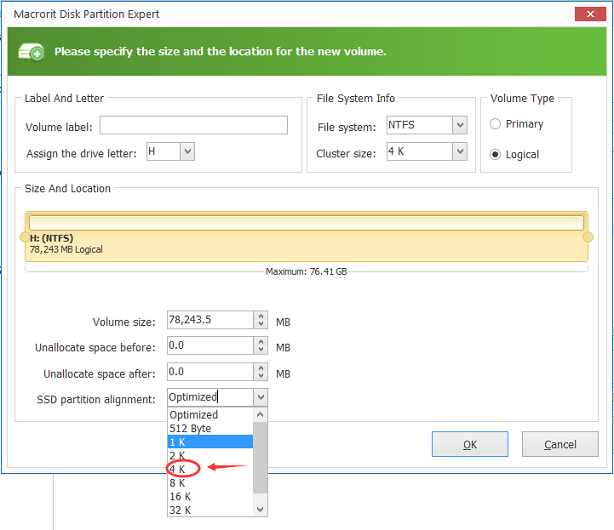Click the Cancel button

(560, 444)
